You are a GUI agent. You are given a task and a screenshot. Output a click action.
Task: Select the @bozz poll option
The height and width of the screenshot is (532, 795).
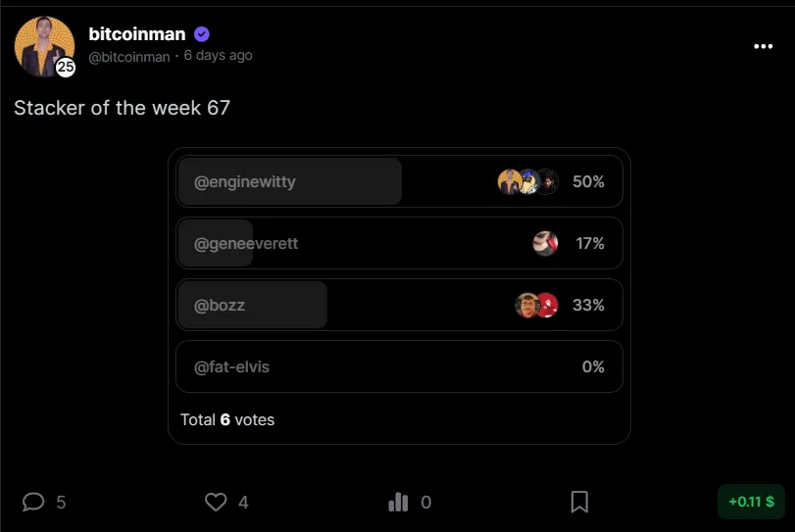(399, 305)
